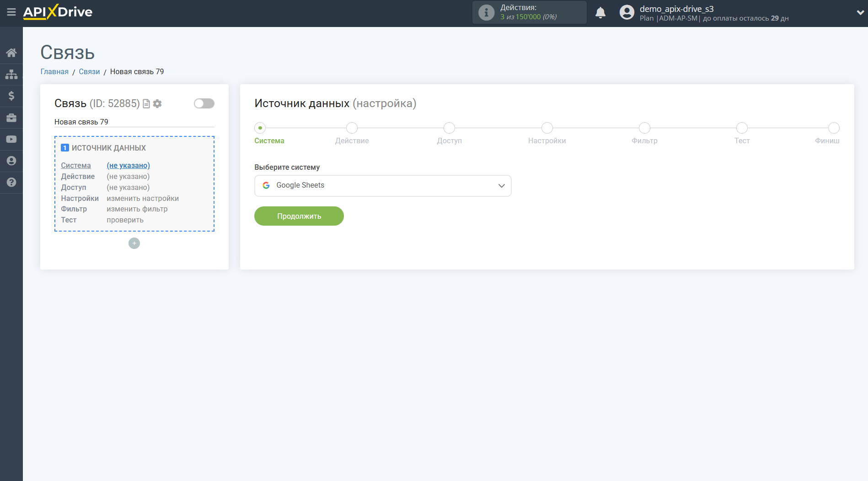
Task: Open the Связи breadcrumb
Action: click(x=89, y=71)
